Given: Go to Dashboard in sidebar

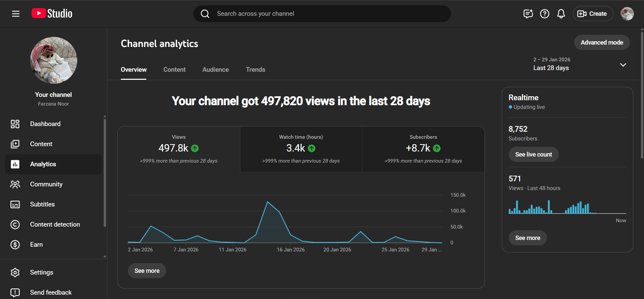Looking at the screenshot, I should tap(45, 124).
